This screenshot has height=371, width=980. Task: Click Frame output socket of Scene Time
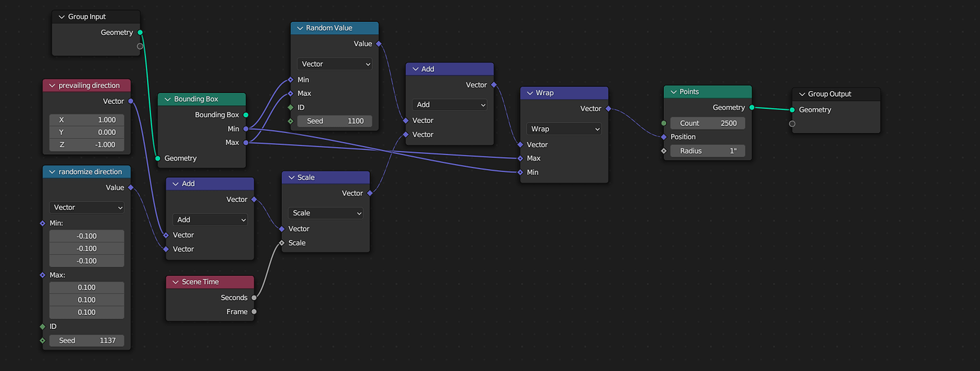pos(254,311)
